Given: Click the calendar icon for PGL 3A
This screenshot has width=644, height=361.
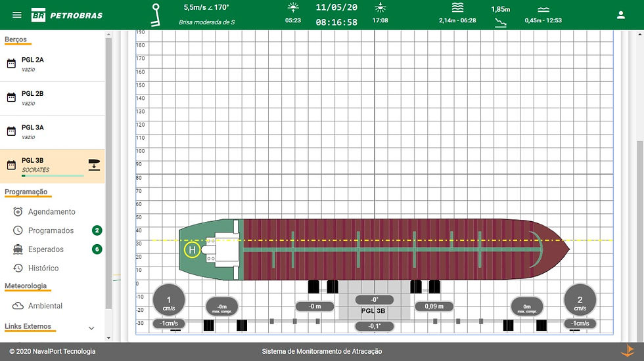Looking at the screenshot, I should [x=12, y=131].
